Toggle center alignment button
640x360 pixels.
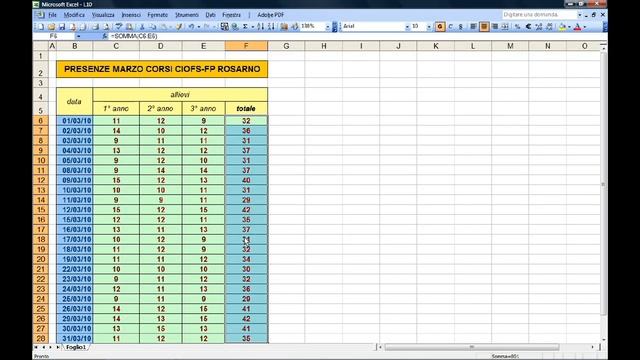coord(484,27)
